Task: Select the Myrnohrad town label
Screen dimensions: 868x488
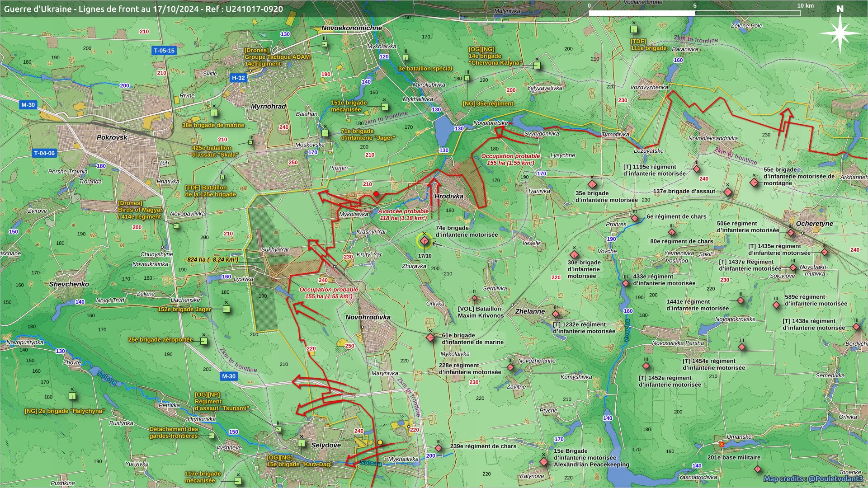Action: pos(269,107)
